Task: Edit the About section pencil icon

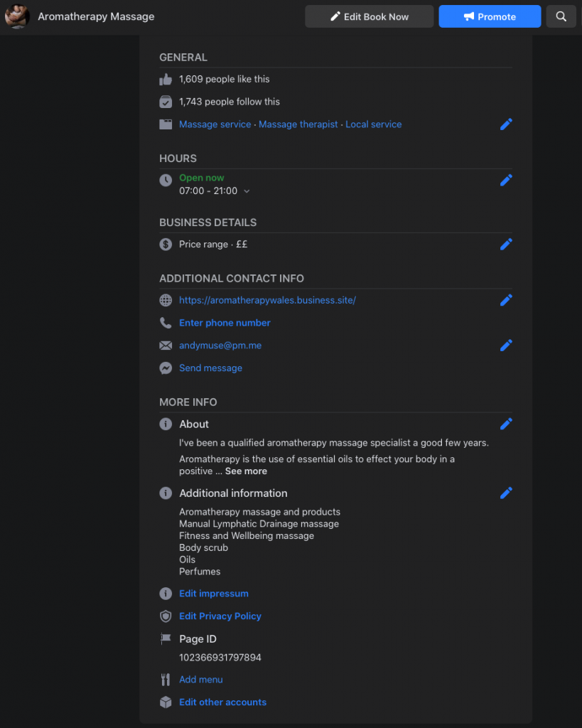Action: [506, 424]
